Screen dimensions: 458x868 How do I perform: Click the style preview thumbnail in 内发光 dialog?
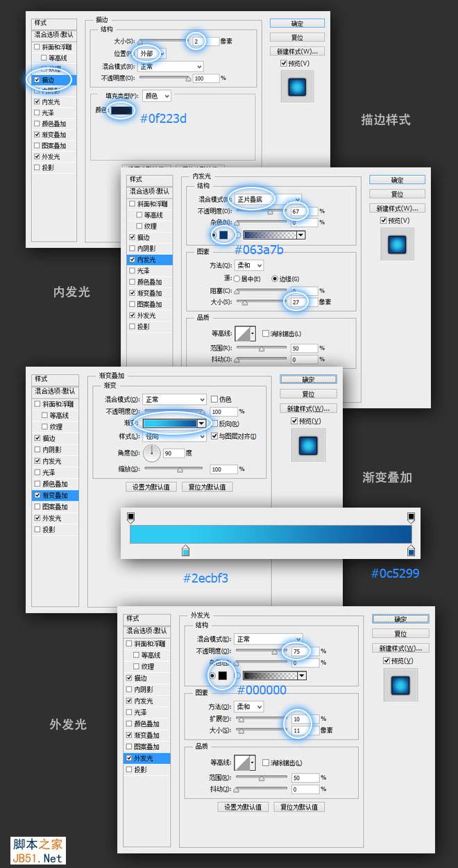[397, 245]
